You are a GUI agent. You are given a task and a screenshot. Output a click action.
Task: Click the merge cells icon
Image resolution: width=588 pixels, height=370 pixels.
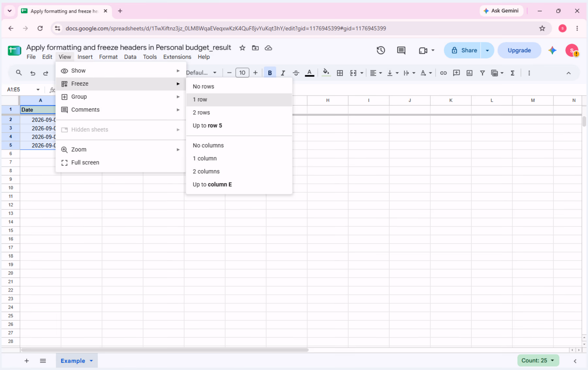[353, 73]
